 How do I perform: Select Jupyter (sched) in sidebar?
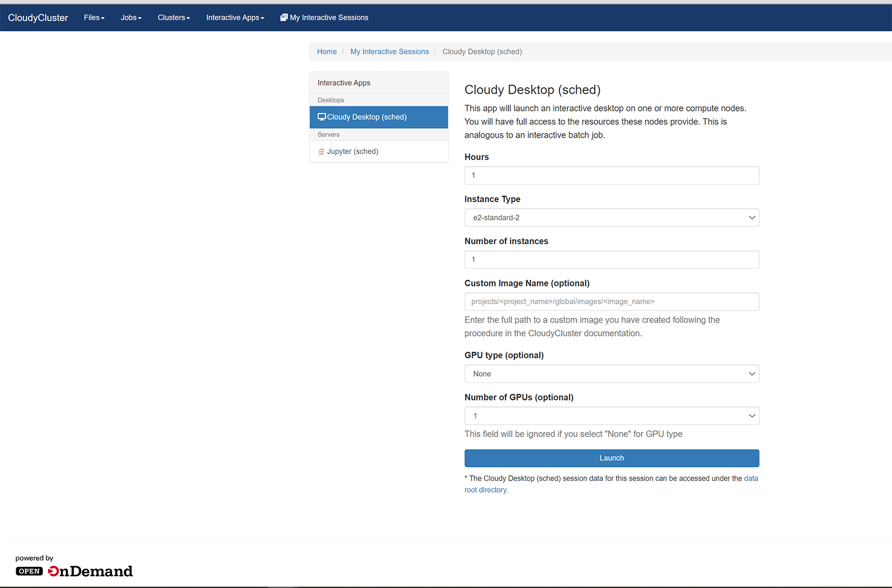(x=379, y=152)
